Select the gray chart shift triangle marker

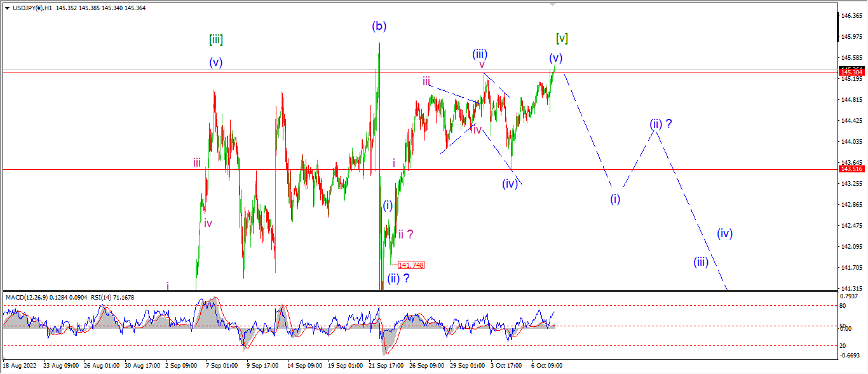(553, 4)
